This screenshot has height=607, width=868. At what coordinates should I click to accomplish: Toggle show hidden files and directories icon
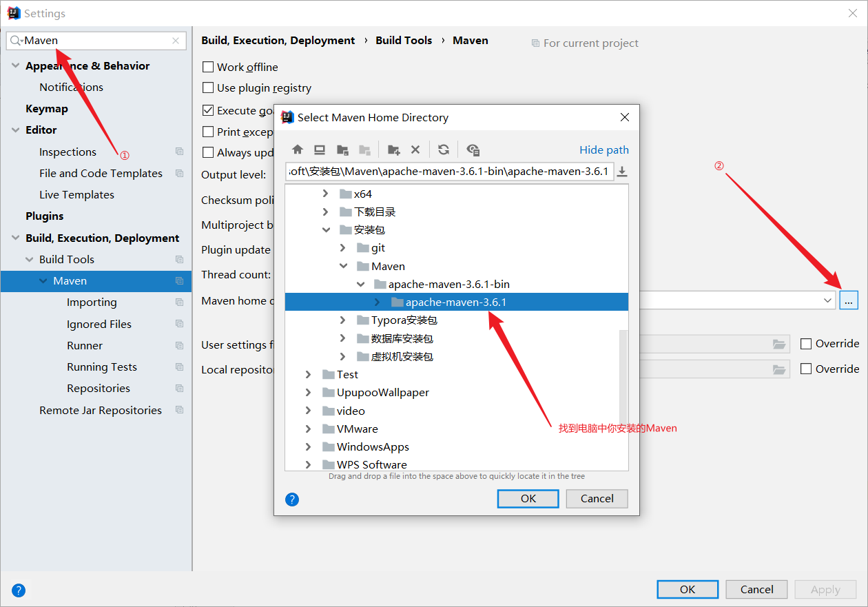pos(473,150)
